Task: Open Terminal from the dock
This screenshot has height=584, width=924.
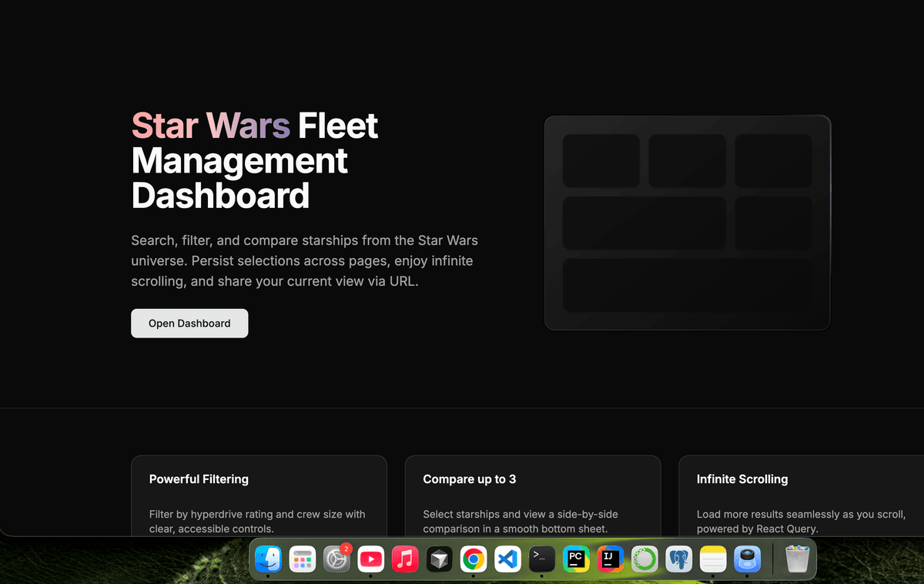Action: [x=542, y=559]
